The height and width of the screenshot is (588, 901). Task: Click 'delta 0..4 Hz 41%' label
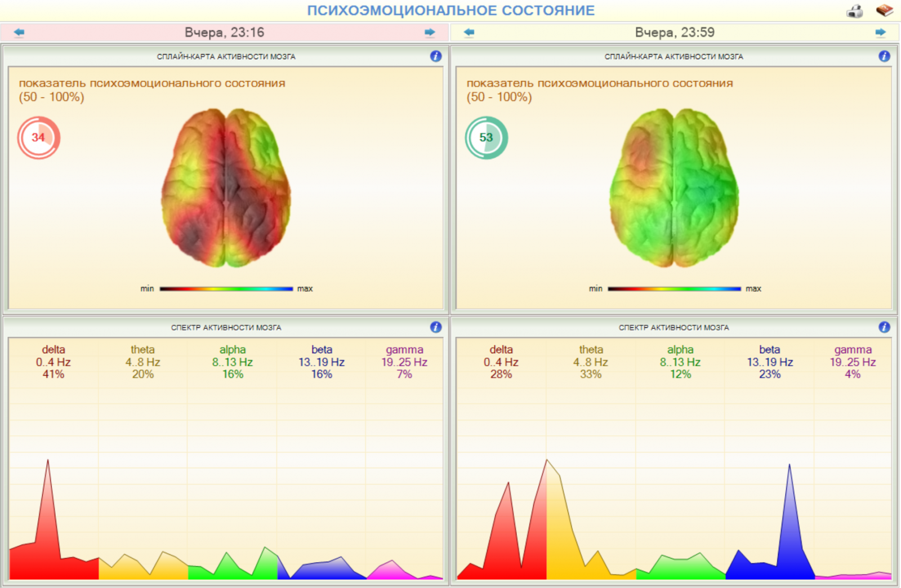(x=53, y=362)
